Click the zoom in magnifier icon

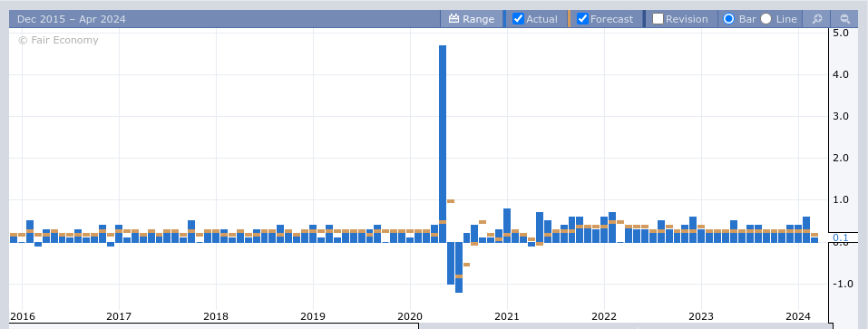(817, 19)
